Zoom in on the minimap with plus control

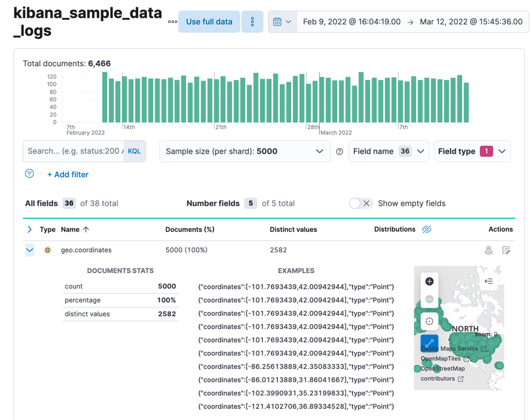pyautogui.click(x=429, y=281)
